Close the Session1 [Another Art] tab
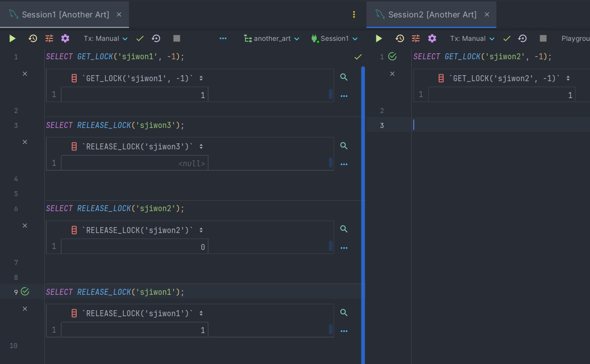Screen dimensions: 590x364 119,14
